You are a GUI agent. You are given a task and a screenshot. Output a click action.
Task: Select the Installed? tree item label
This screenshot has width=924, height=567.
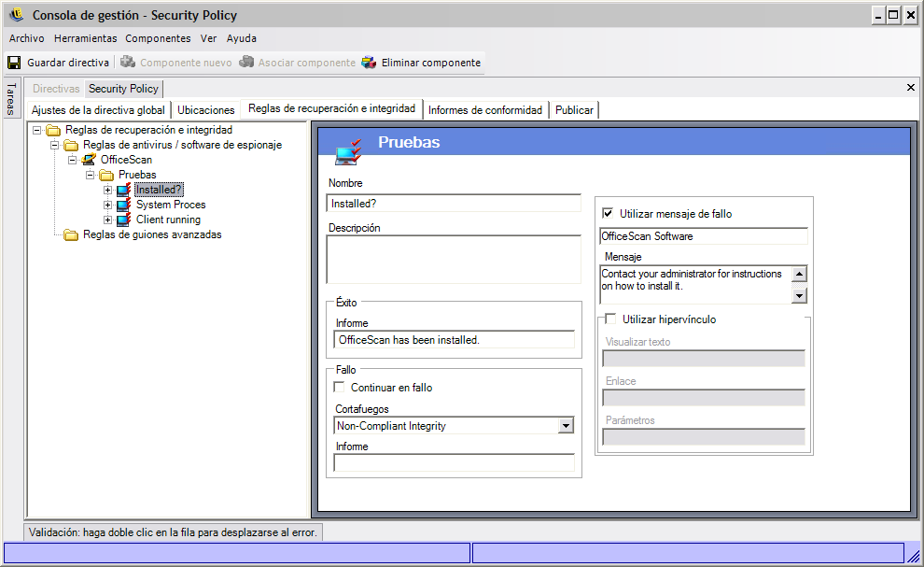point(159,190)
